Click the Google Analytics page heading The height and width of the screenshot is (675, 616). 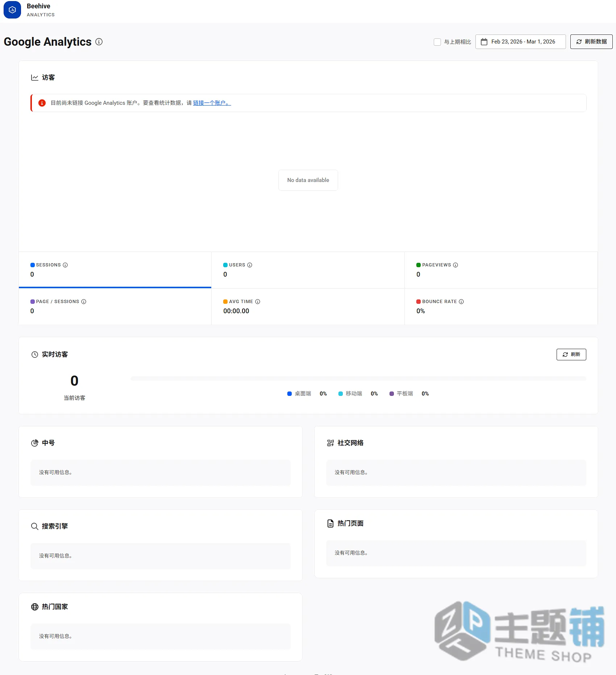47,42
